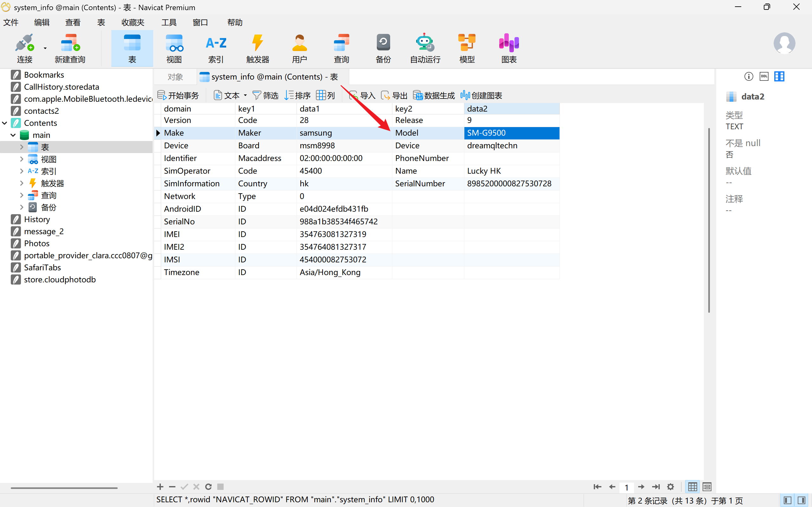Open the 文本 dropdown arrow
Screen dimensions: 812x507
[245, 96]
